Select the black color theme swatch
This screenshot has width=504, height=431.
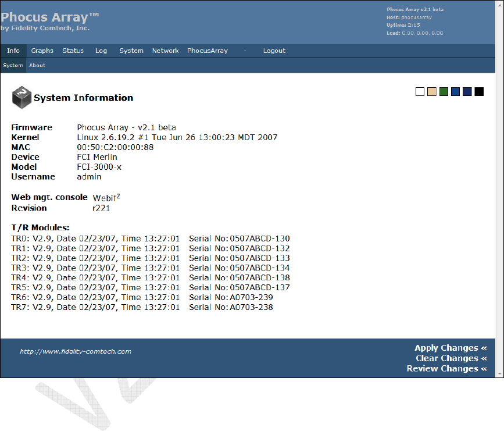(x=479, y=92)
